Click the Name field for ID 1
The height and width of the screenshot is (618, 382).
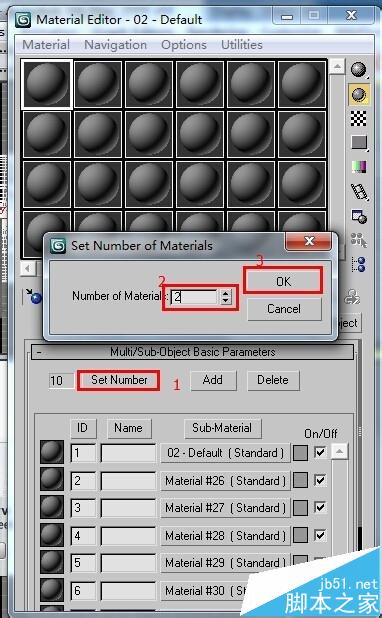click(x=129, y=453)
